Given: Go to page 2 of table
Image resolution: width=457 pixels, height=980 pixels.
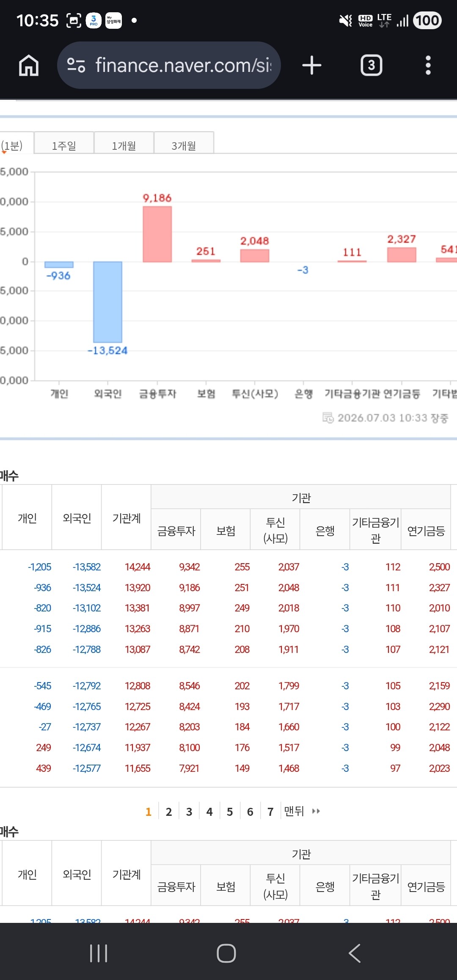Looking at the screenshot, I should point(169,812).
